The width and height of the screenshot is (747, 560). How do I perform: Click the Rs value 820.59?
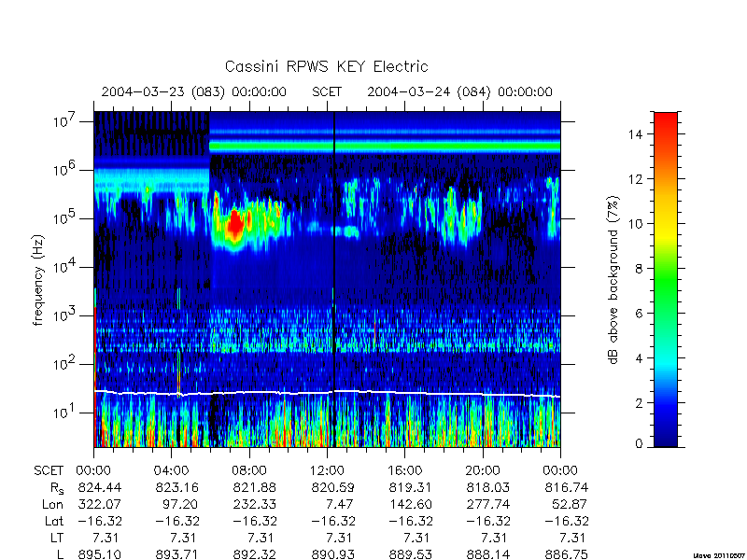point(332,487)
